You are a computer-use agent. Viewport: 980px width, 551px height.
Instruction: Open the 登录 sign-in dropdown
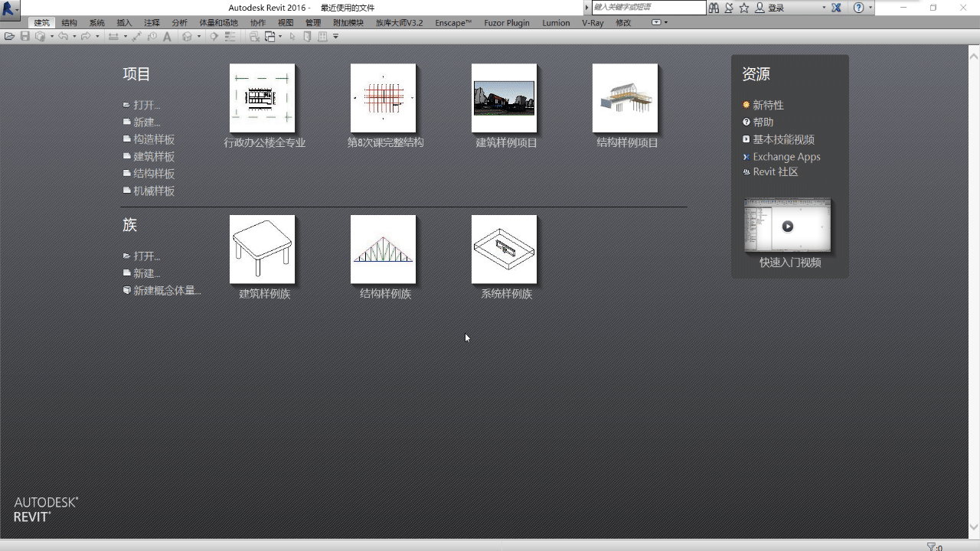pos(824,8)
